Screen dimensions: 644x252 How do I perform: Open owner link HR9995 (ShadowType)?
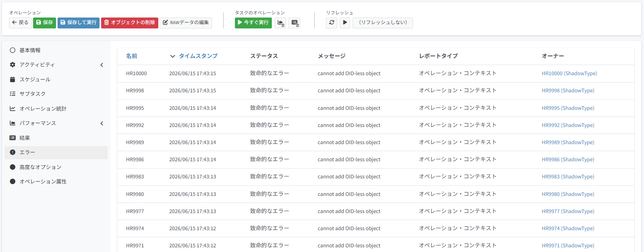568,108
